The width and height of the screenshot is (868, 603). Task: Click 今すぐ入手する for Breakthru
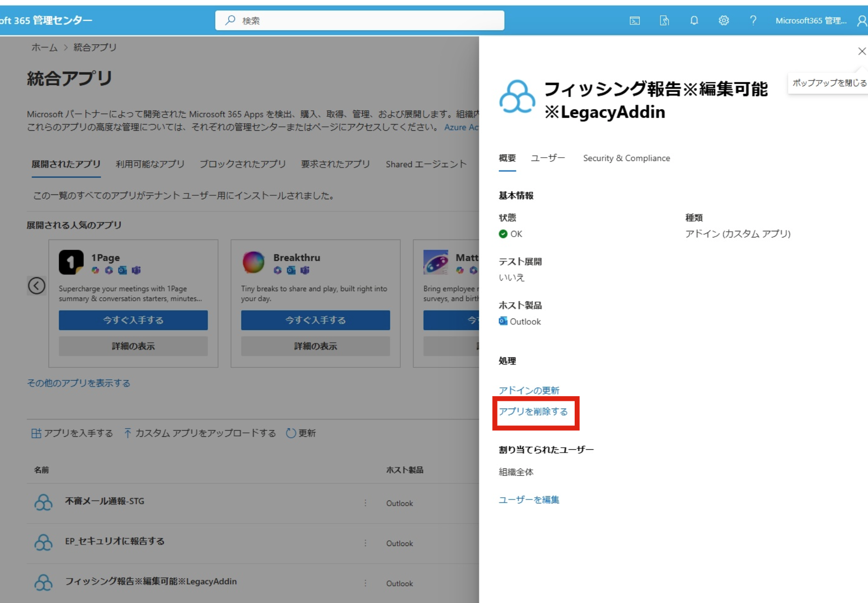coord(315,320)
